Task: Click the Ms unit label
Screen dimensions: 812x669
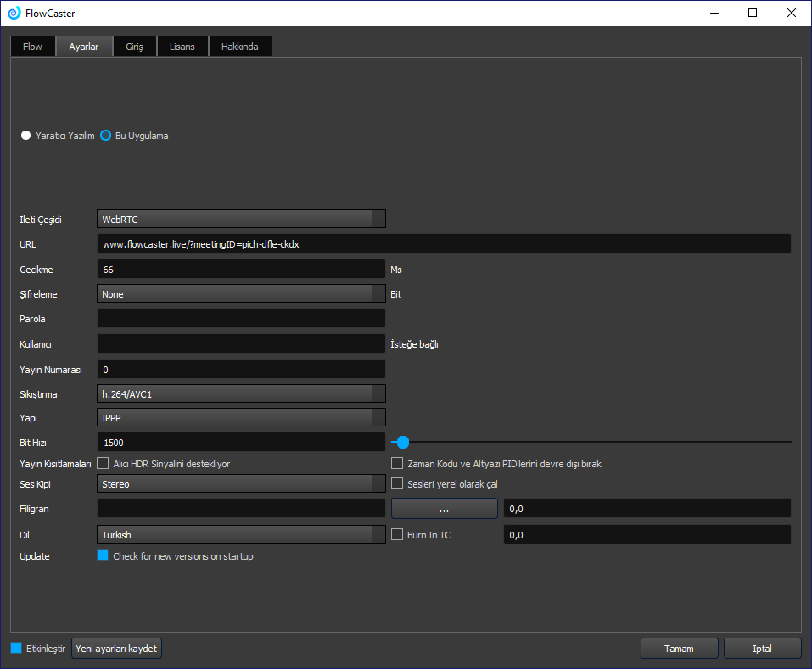Action: pos(396,270)
